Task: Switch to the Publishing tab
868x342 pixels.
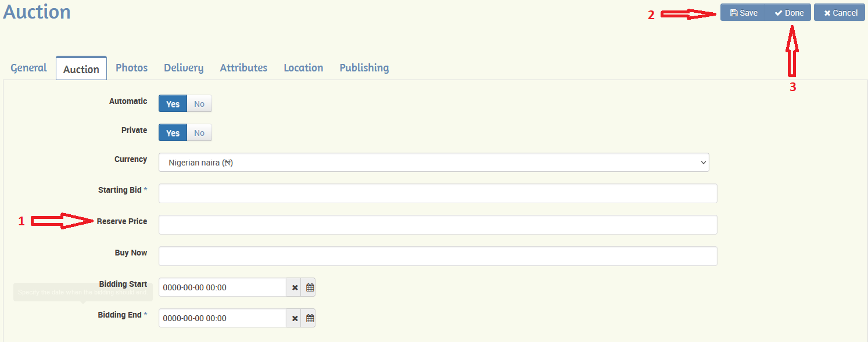Action: [364, 68]
